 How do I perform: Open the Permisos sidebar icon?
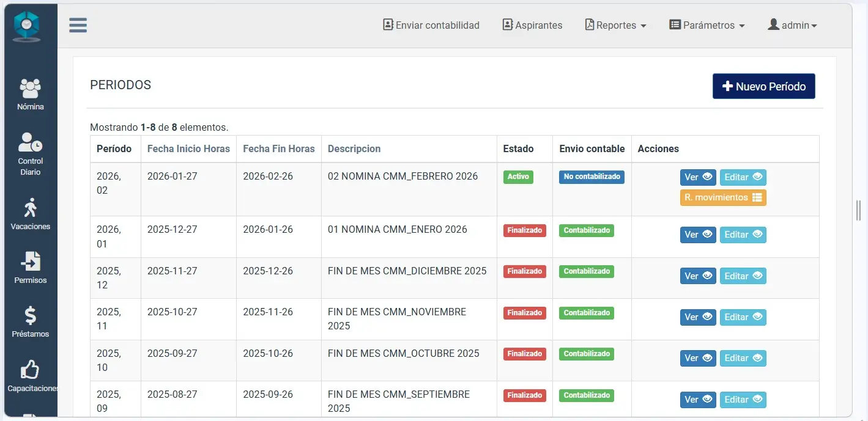click(30, 268)
